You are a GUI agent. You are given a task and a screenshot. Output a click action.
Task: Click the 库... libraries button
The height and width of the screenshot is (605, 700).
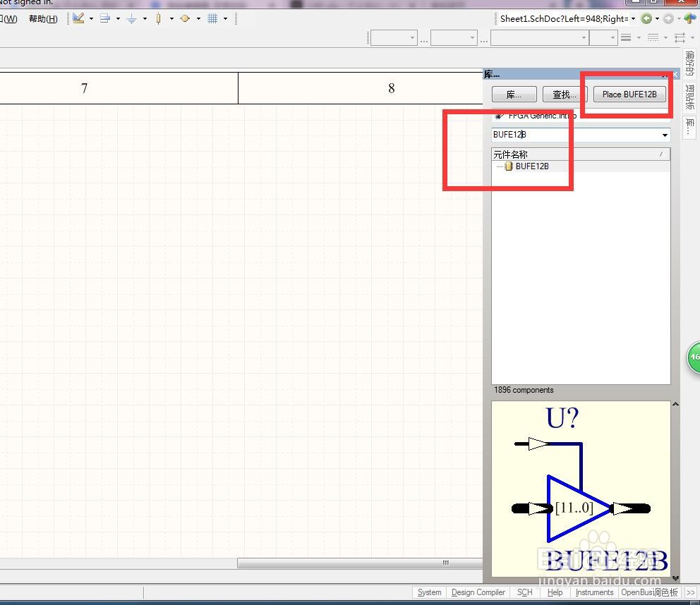[x=514, y=94]
